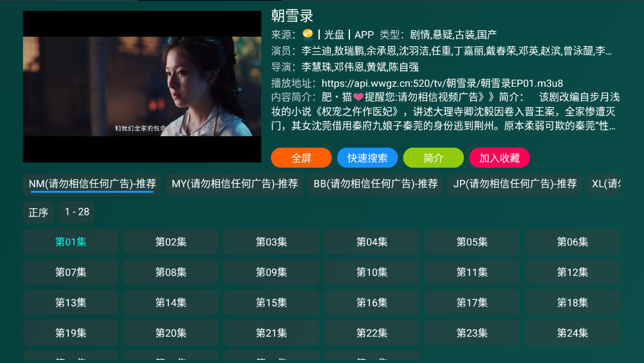Switch to the BB source tab

point(375,184)
